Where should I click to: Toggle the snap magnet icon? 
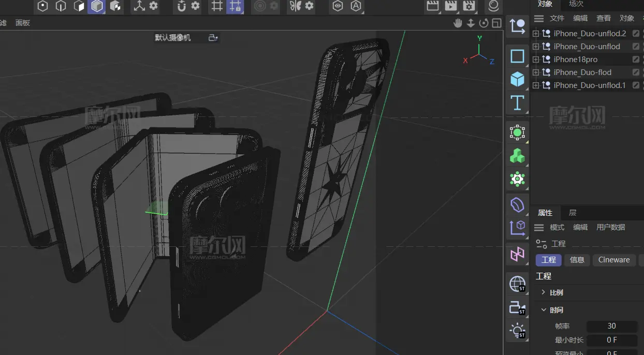181,6
